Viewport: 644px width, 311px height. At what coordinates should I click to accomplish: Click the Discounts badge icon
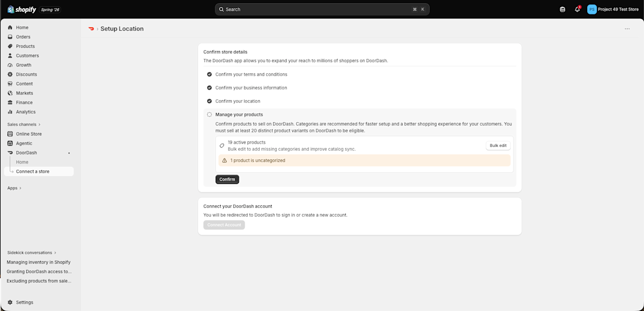(10, 75)
